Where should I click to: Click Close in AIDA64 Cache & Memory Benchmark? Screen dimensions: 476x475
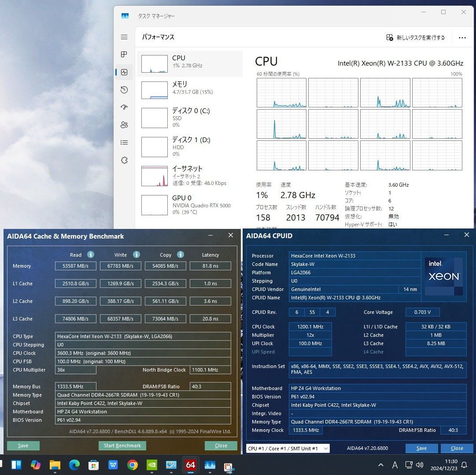tap(221, 446)
